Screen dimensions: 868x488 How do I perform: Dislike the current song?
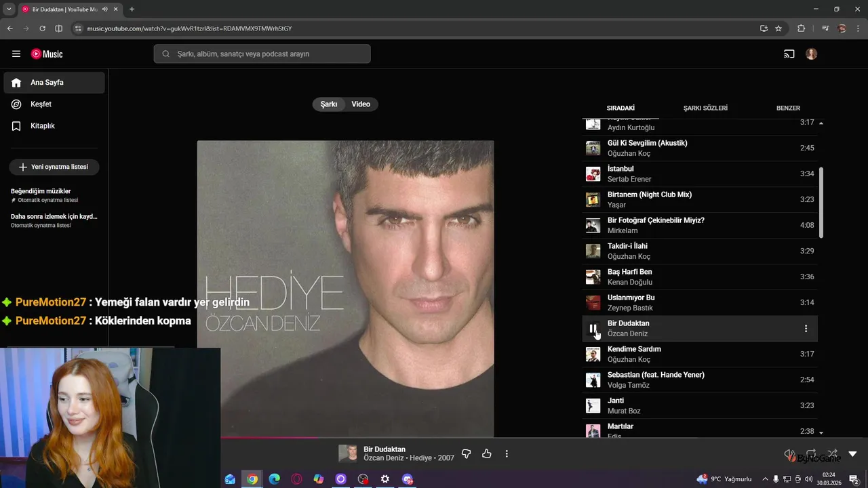coord(466,454)
